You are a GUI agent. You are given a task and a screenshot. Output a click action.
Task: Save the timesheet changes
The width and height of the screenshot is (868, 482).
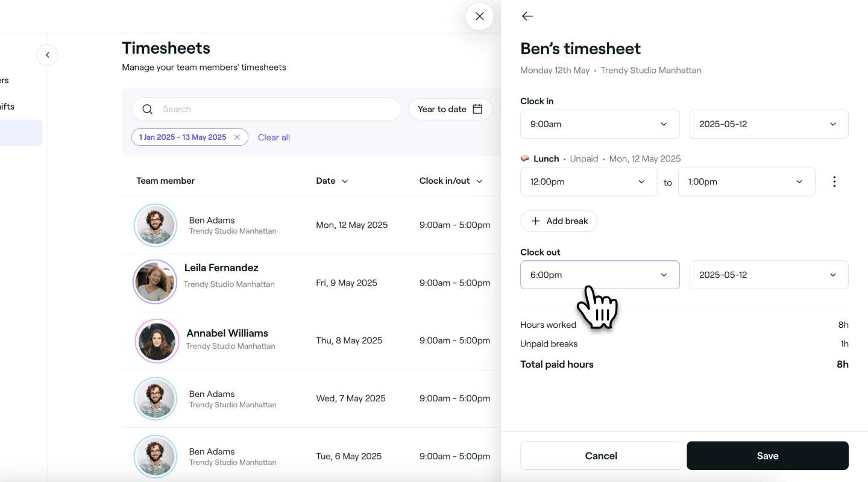coord(767,455)
